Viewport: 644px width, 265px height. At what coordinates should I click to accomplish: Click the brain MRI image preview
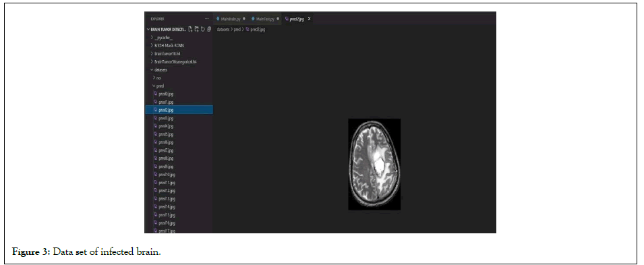coord(374,165)
